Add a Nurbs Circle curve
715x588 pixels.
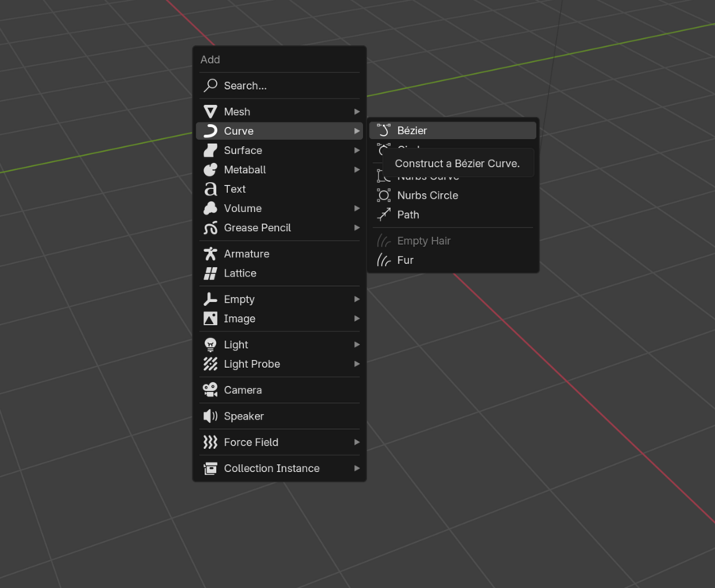tap(453, 195)
